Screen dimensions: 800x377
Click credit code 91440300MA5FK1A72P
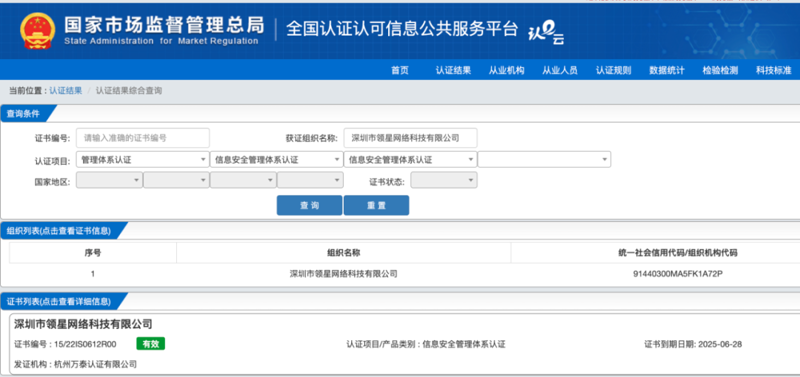click(x=678, y=274)
